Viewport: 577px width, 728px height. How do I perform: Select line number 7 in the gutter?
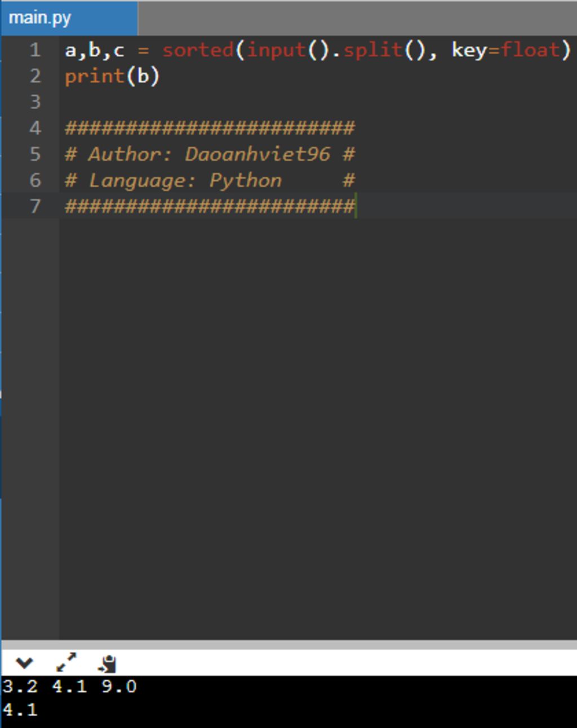click(35, 206)
